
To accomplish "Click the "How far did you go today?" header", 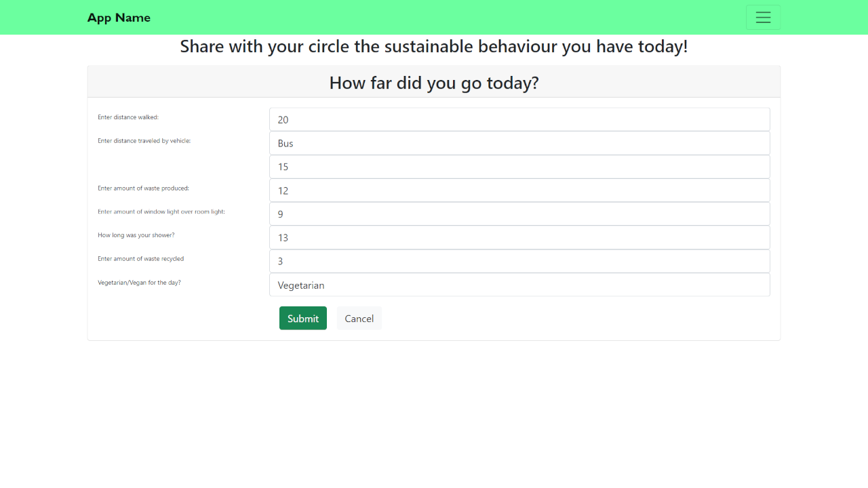I will 434,83.
